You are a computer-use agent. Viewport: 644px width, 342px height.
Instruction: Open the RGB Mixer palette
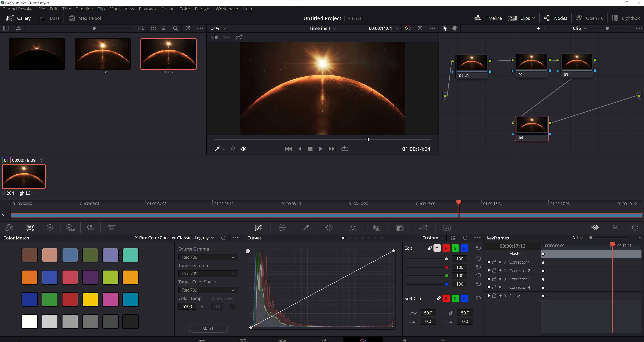point(90,228)
